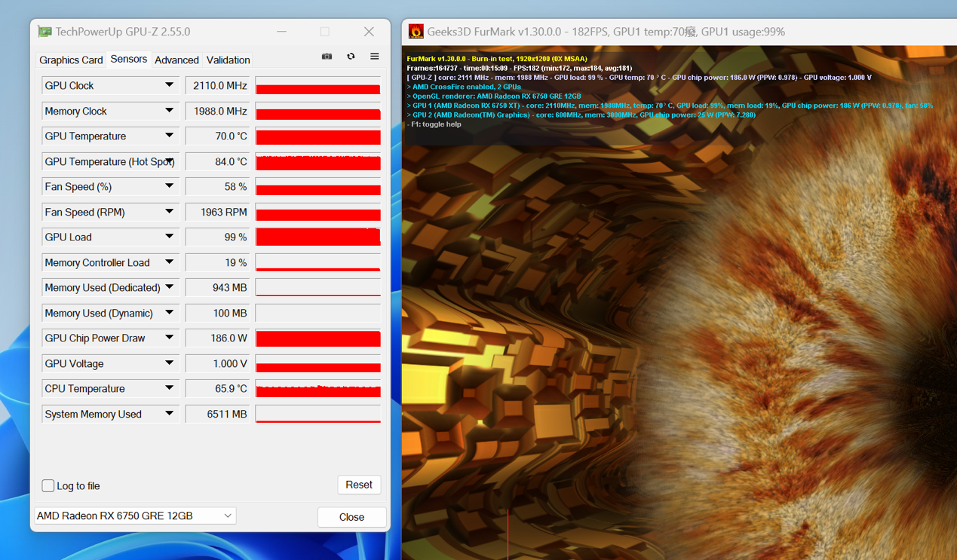Open the GPU-Z hamburger menu

pos(374,57)
